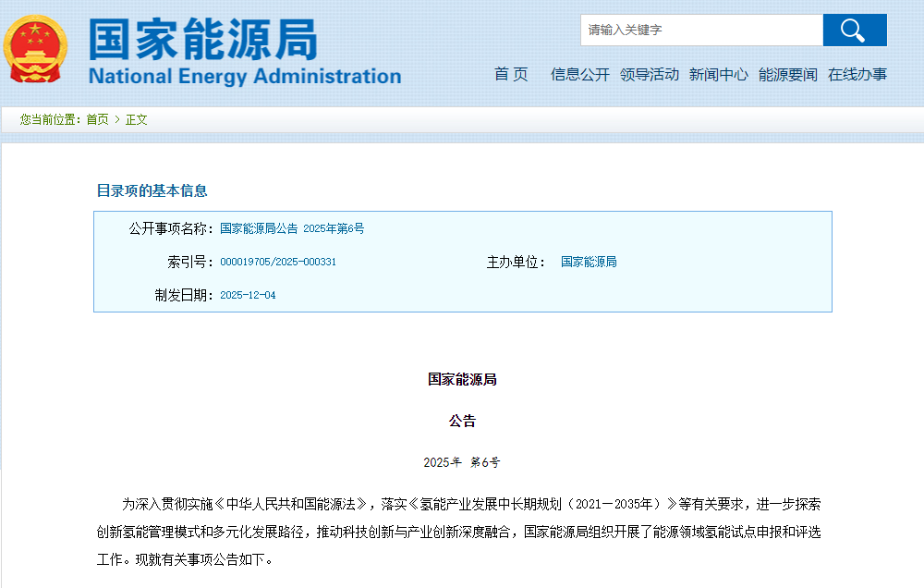
Task: Open the 在线办事 navigation item
Action: coord(857,75)
